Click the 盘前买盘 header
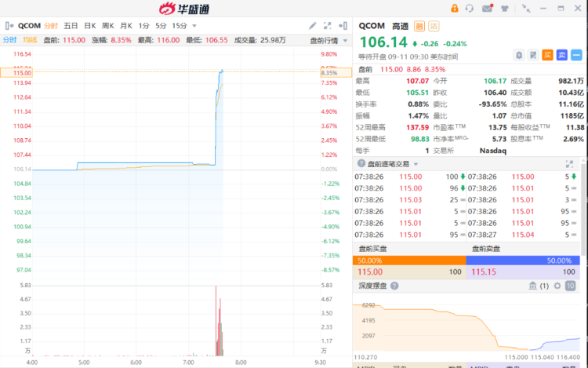588x368 pixels. (x=372, y=249)
